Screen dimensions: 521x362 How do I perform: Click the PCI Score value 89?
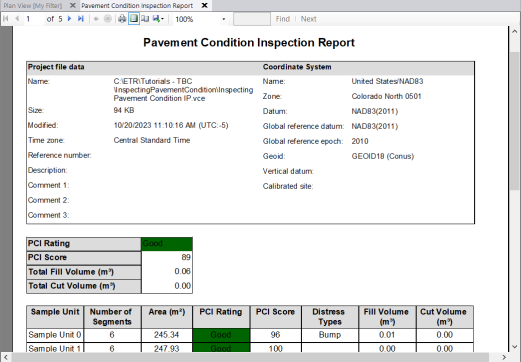(186, 257)
